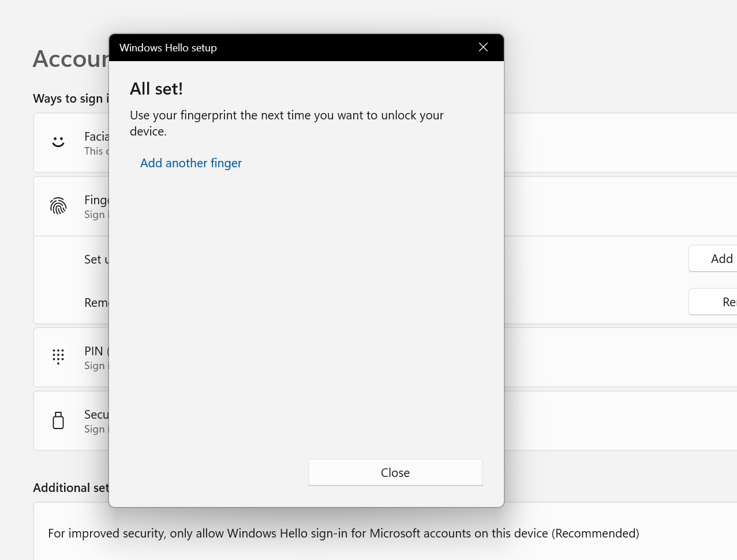Click the Close button in Windows Hello setup
This screenshot has height=560, width=737.
click(x=395, y=472)
